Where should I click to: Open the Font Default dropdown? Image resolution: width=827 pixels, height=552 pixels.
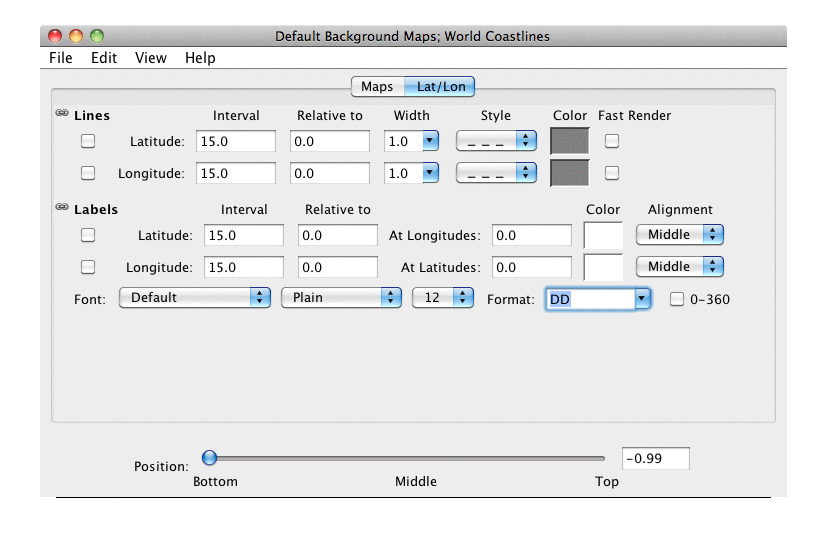(195, 298)
